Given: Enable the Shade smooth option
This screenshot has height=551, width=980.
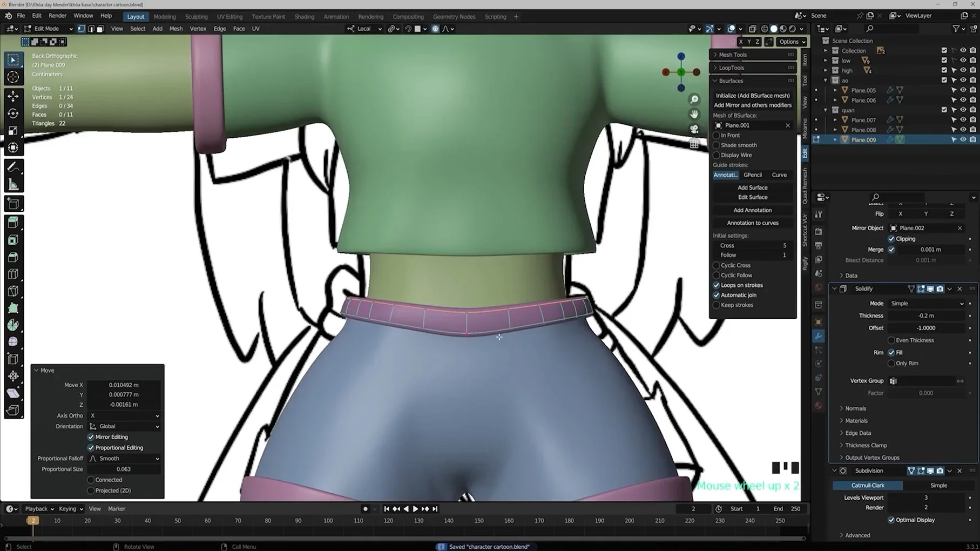Looking at the screenshot, I should [717, 145].
